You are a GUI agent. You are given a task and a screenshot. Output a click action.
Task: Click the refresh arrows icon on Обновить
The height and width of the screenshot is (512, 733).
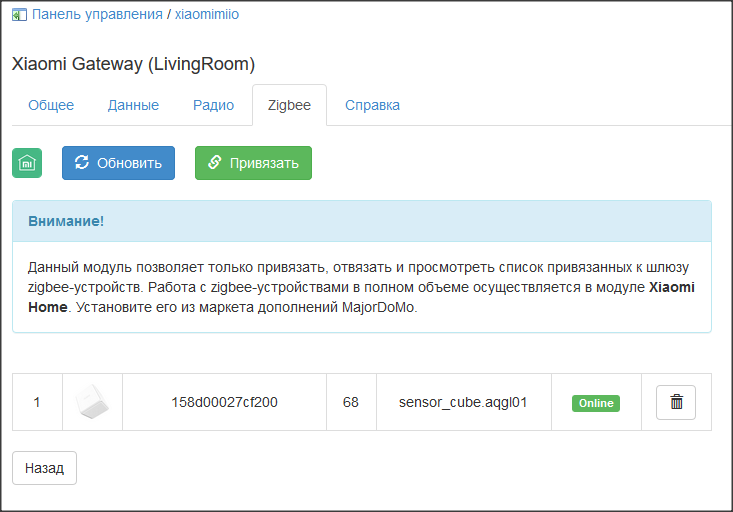pos(83,163)
